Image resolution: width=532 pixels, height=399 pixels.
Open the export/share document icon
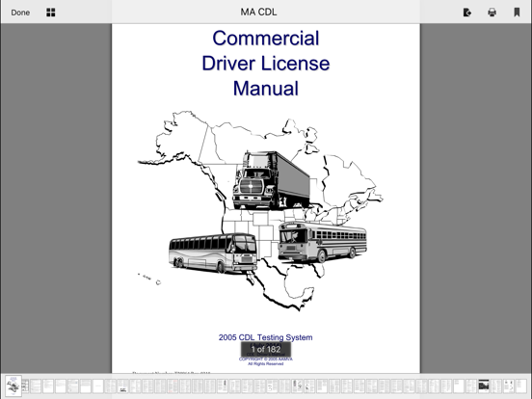coord(467,13)
